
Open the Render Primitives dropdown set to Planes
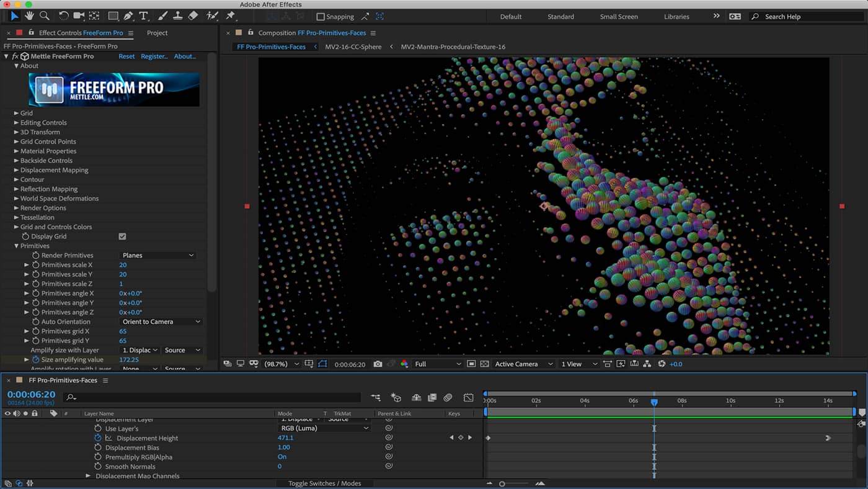(x=158, y=255)
